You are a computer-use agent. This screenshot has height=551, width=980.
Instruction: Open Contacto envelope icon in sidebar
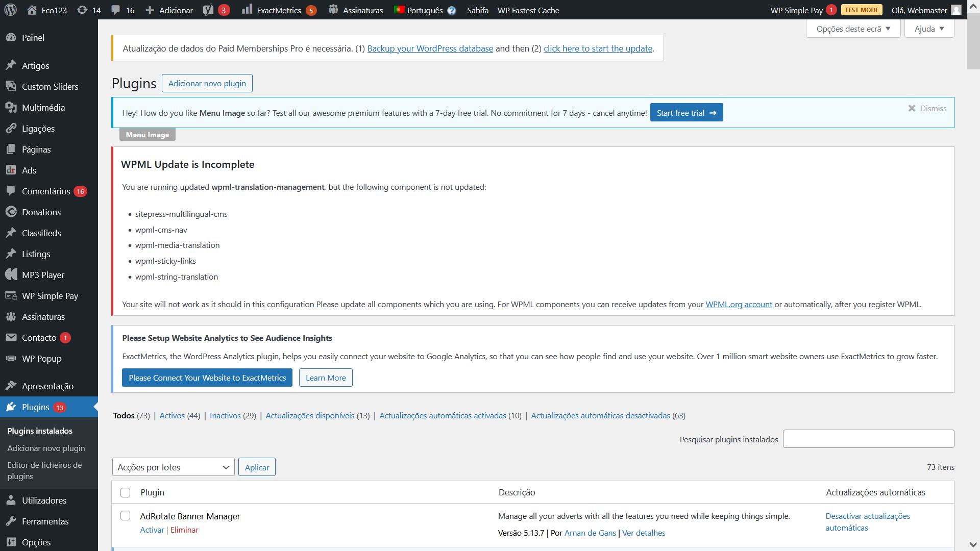click(x=11, y=337)
